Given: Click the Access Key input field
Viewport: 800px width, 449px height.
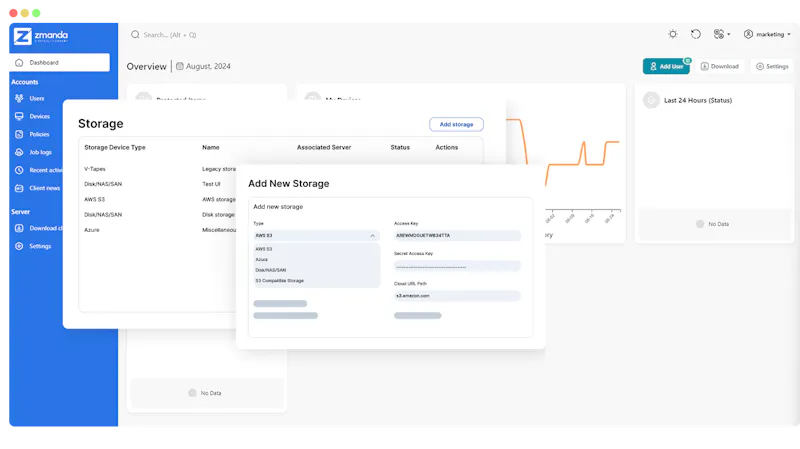Looking at the screenshot, I should tap(457, 236).
